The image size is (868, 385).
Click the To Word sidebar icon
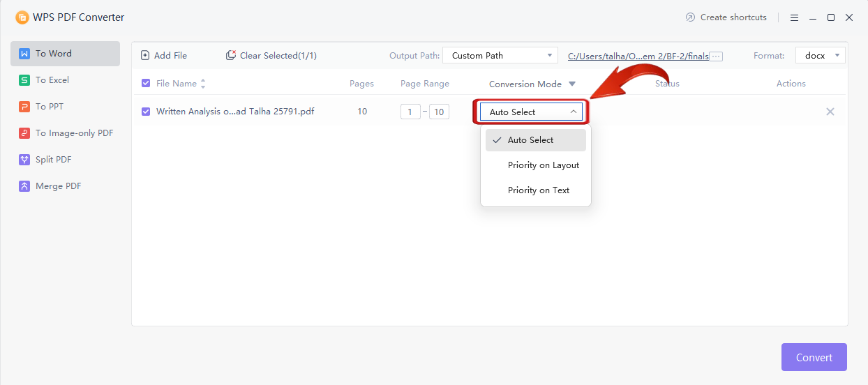pos(24,54)
